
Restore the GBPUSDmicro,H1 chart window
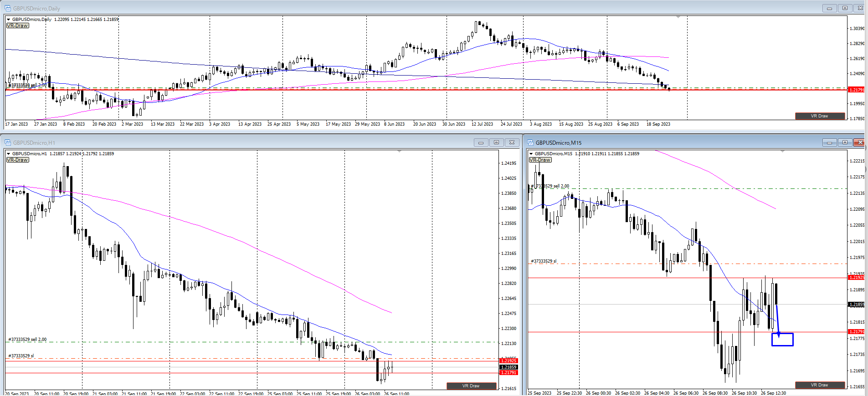(496, 142)
